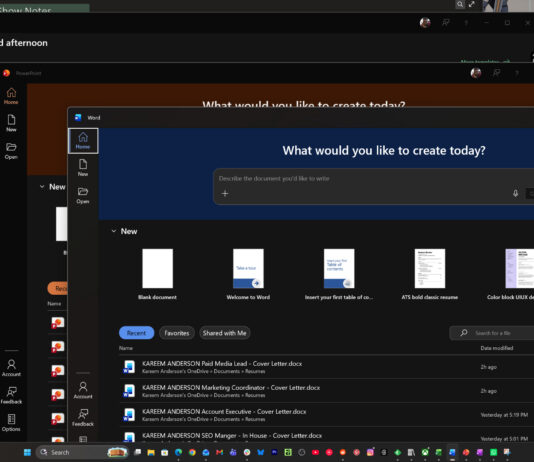
Task: Open KAREEM ANDERSON Paid Media Lead - Cover Letter.docx
Action: click(327, 367)
